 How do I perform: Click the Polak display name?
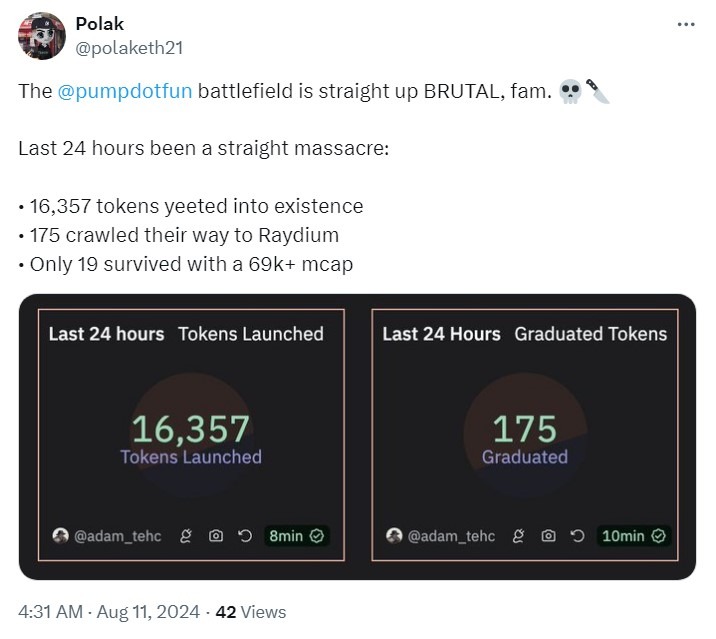tap(100, 24)
